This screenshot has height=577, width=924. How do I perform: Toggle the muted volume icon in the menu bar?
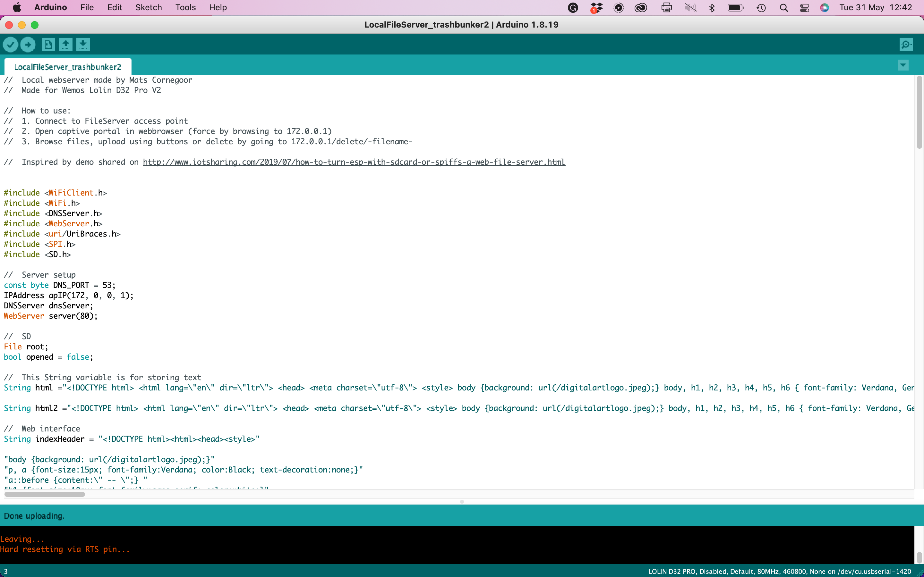click(690, 8)
